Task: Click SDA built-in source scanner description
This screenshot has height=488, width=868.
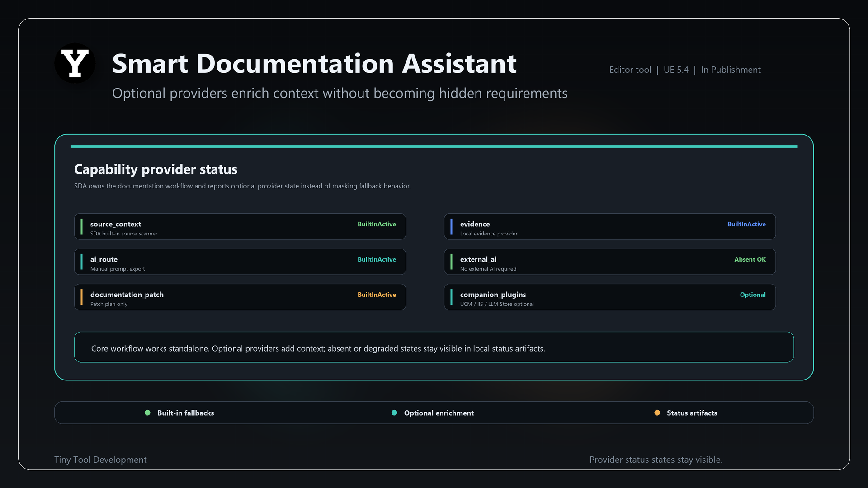Action: [124, 234]
